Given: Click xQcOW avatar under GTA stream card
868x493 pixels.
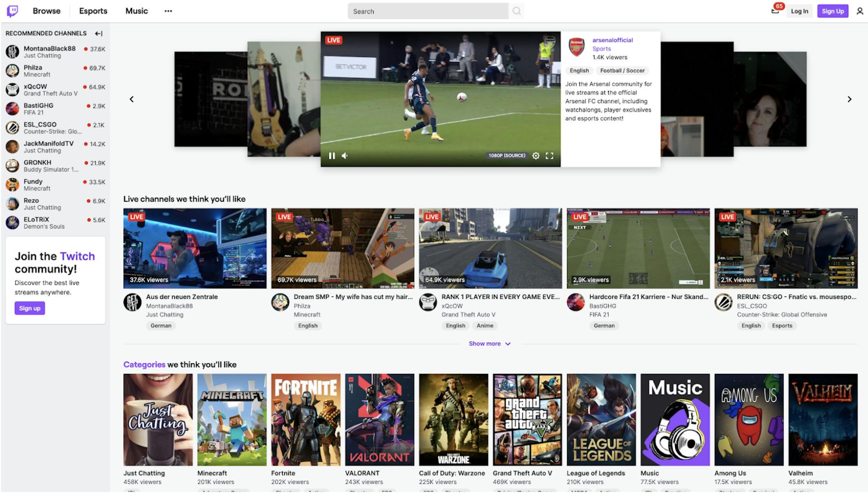Looking at the screenshot, I should 428,302.
